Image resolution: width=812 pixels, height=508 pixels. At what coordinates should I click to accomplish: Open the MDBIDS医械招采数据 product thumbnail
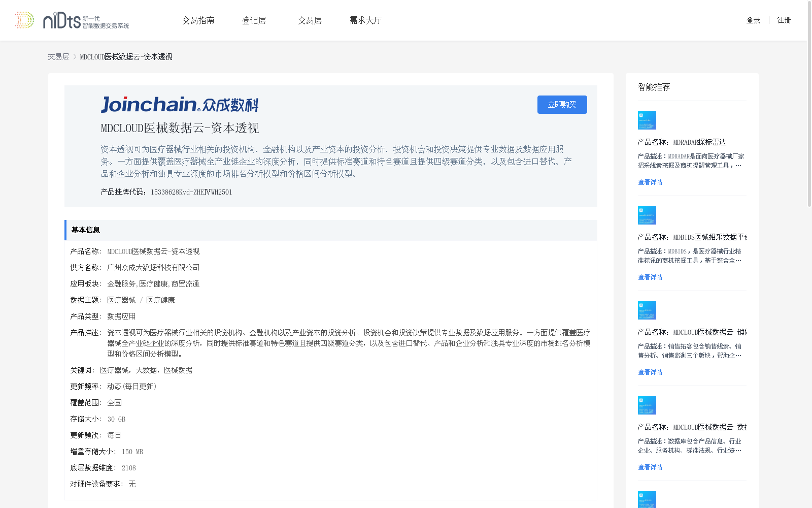647,215
